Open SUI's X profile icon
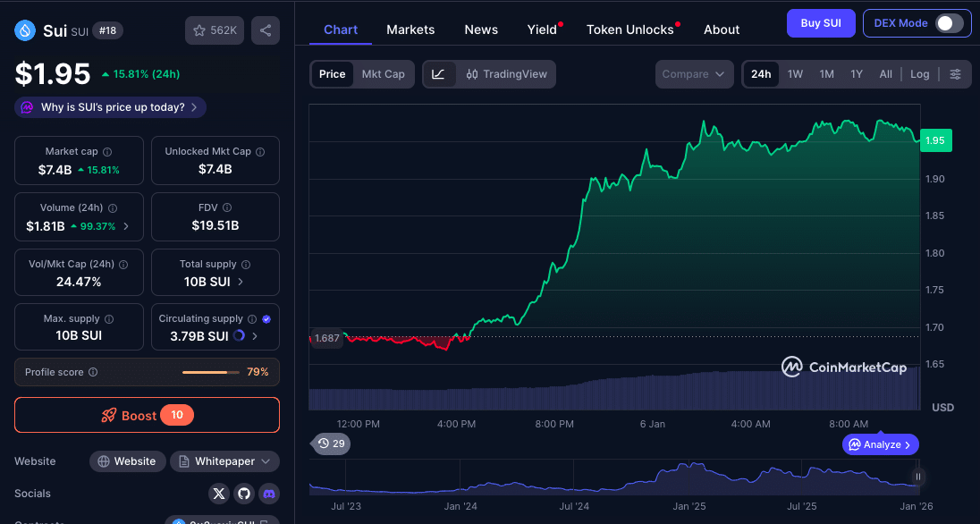The height and width of the screenshot is (524, 980). [219, 493]
